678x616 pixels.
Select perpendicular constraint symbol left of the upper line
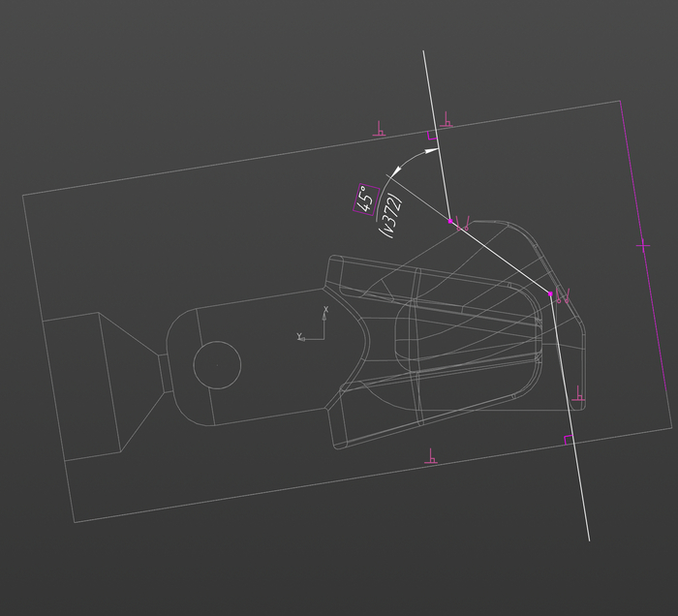tap(380, 129)
